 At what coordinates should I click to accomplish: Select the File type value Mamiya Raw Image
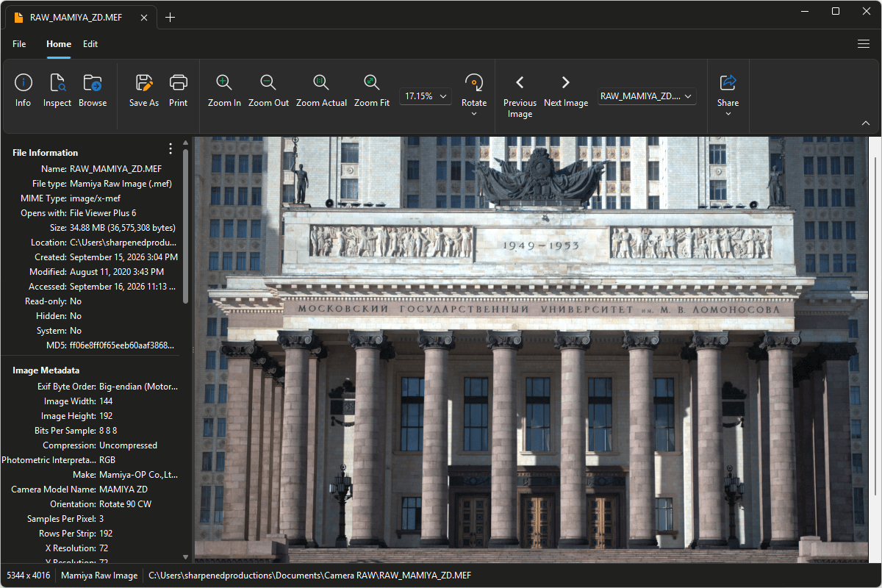121,184
